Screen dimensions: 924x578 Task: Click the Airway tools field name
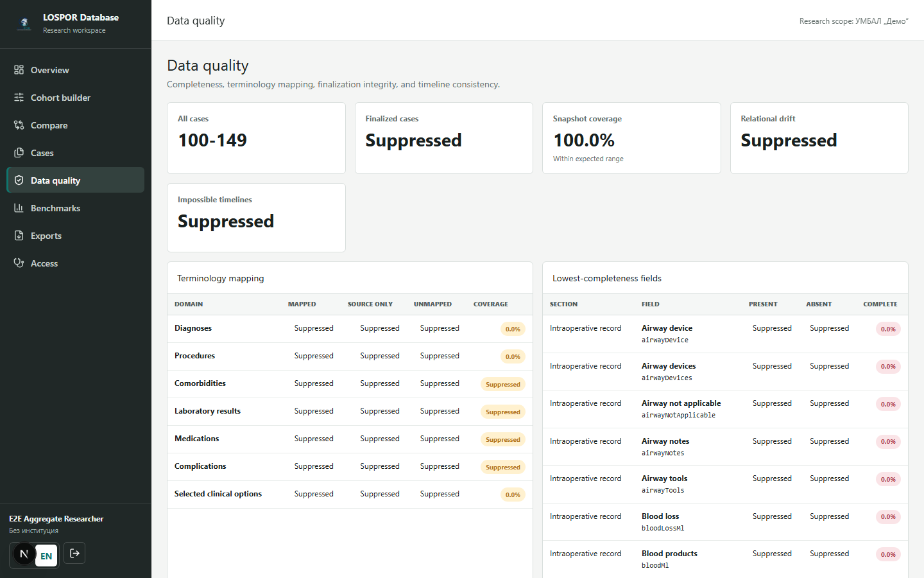click(x=665, y=478)
